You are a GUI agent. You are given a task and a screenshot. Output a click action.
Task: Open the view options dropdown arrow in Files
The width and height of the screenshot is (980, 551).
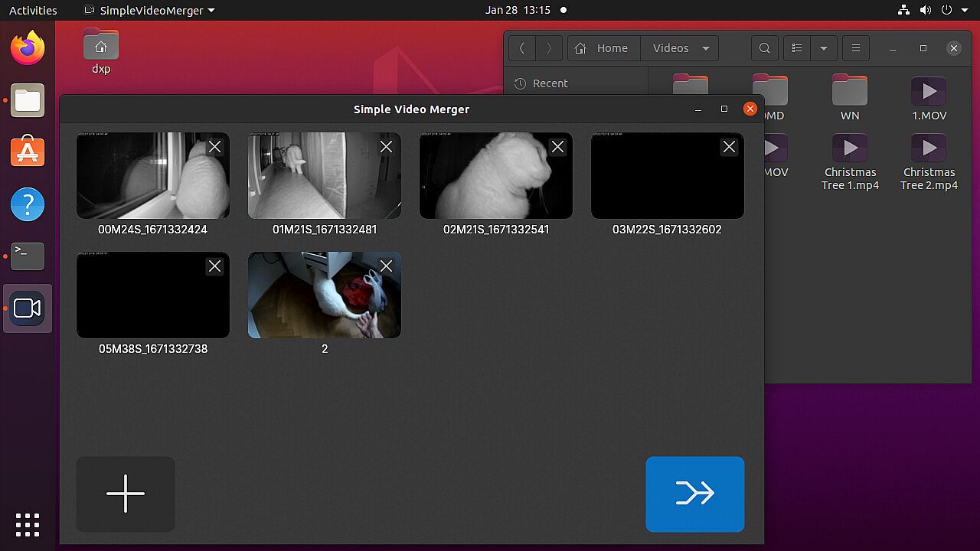[x=824, y=48]
